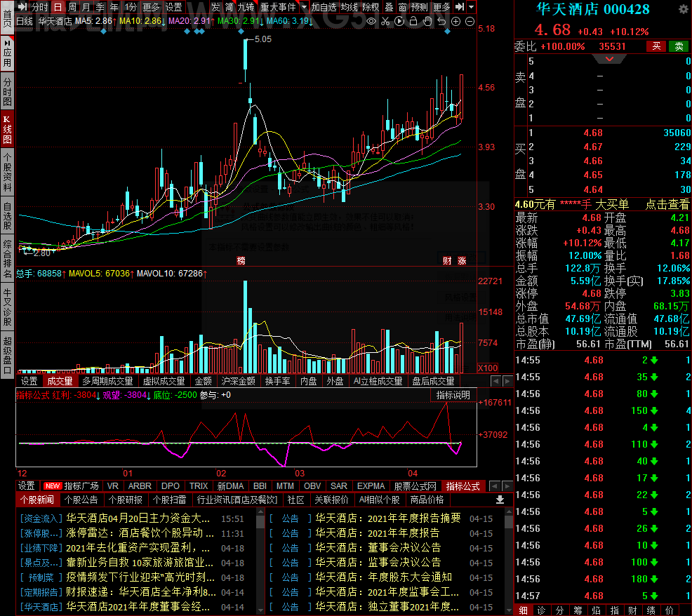
Task: Toggle 叠 overlay button
Action: [389, 7]
